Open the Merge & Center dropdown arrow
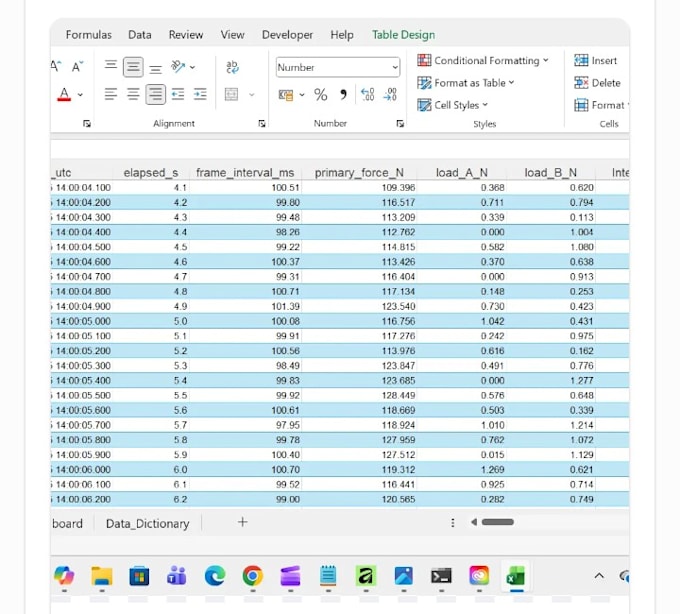680x614 pixels. [x=252, y=95]
